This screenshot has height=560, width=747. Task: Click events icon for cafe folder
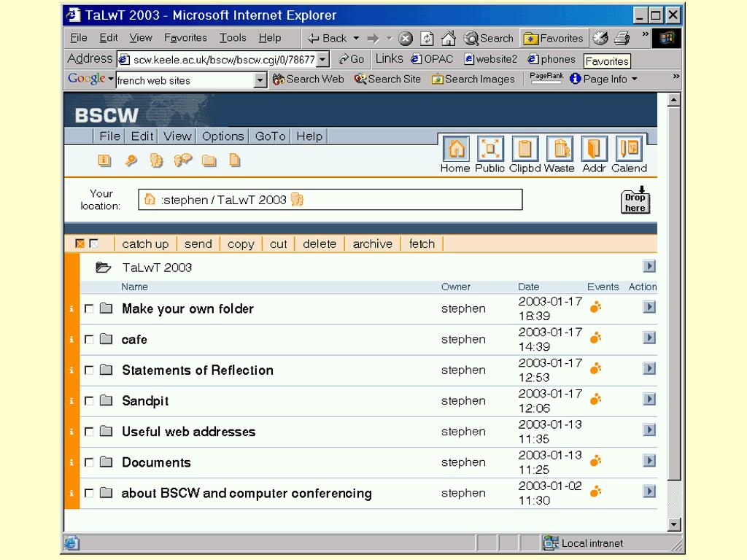click(x=595, y=338)
